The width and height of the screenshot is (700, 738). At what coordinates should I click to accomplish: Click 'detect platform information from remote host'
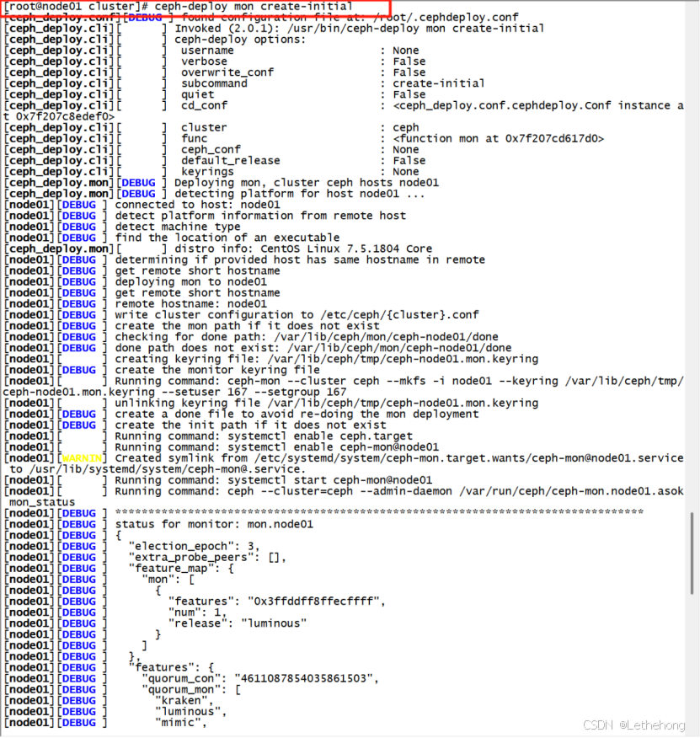point(260,216)
